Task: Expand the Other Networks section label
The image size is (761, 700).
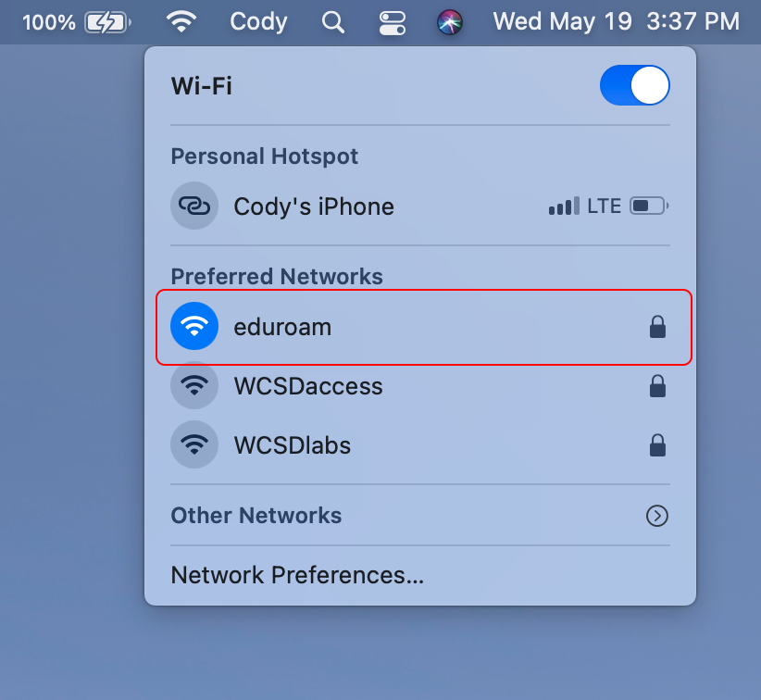Action: click(256, 516)
